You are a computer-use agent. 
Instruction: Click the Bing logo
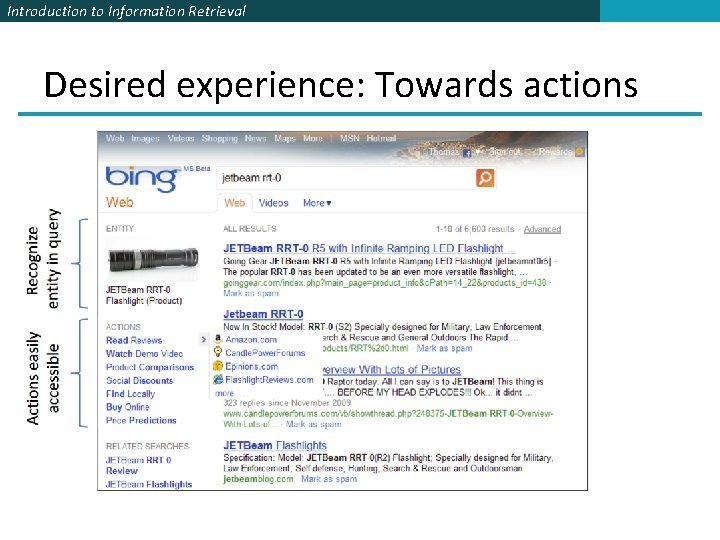143,178
